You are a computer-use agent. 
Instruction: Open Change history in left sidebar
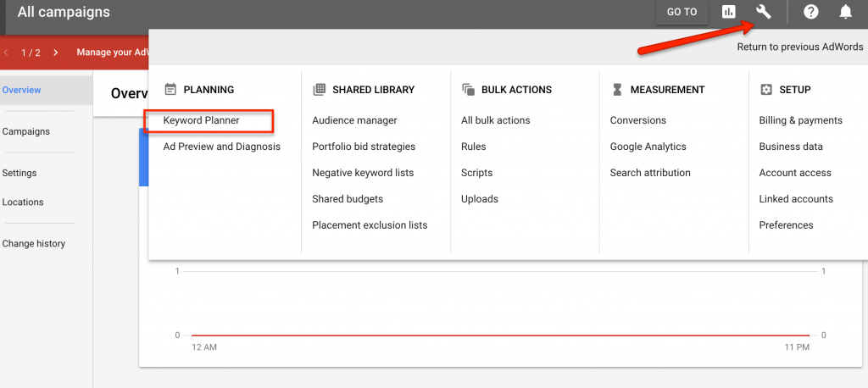pyautogui.click(x=34, y=243)
